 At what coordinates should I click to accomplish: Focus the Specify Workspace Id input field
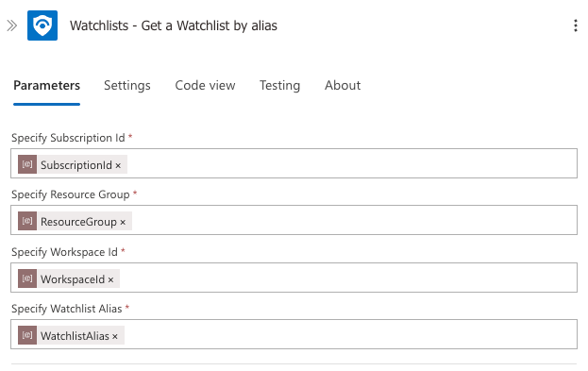294,278
